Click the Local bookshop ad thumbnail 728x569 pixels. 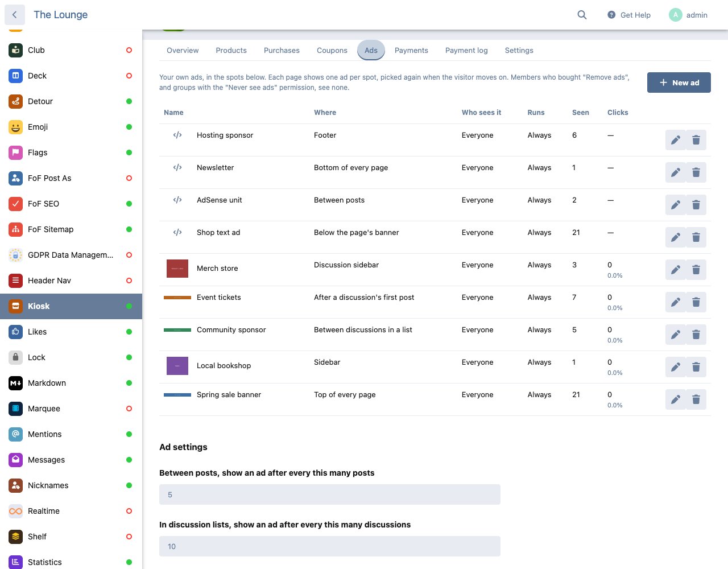click(x=177, y=366)
